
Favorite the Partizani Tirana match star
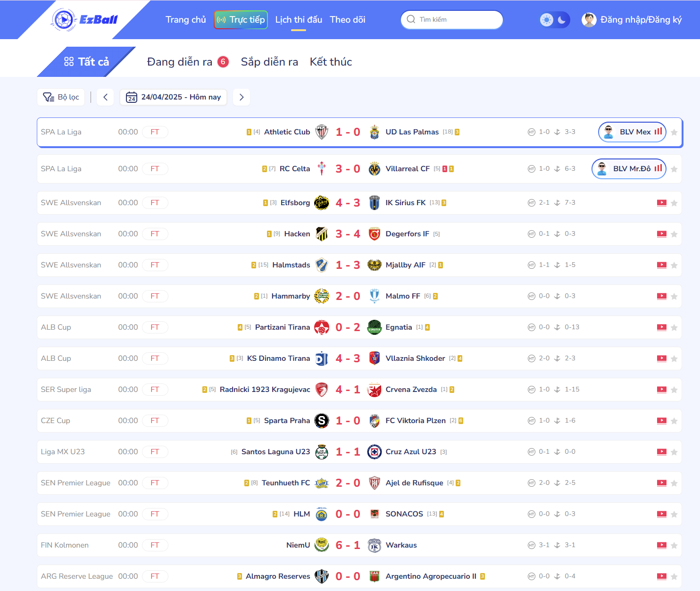674,328
